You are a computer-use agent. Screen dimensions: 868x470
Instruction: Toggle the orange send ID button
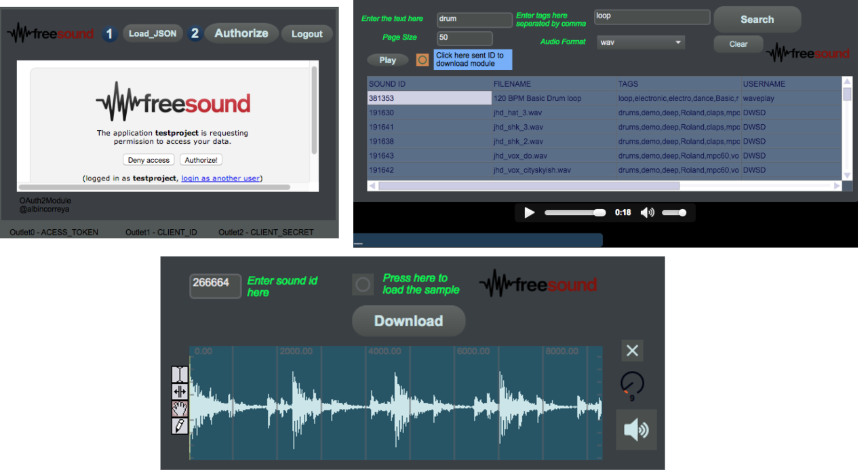coord(422,60)
